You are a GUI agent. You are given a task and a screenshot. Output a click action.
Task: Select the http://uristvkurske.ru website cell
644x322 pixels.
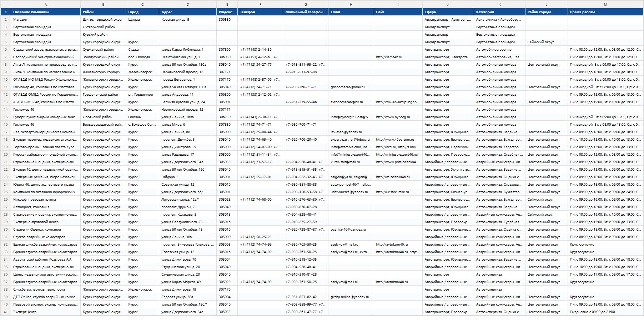coord(398,192)
